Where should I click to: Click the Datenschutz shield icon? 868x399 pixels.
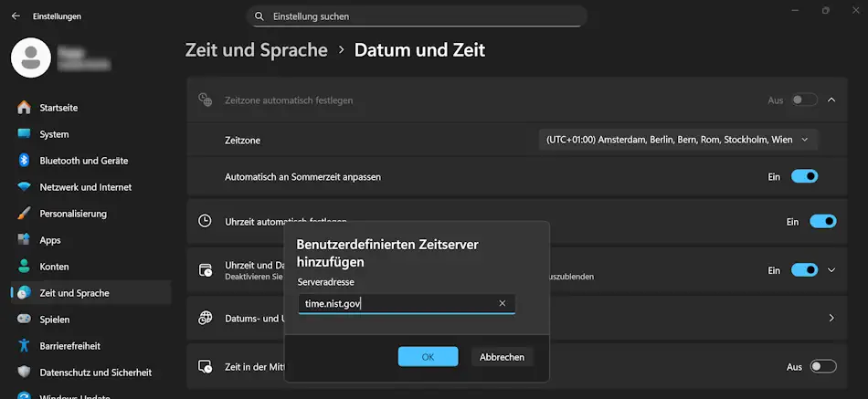[x=24, y=373]
